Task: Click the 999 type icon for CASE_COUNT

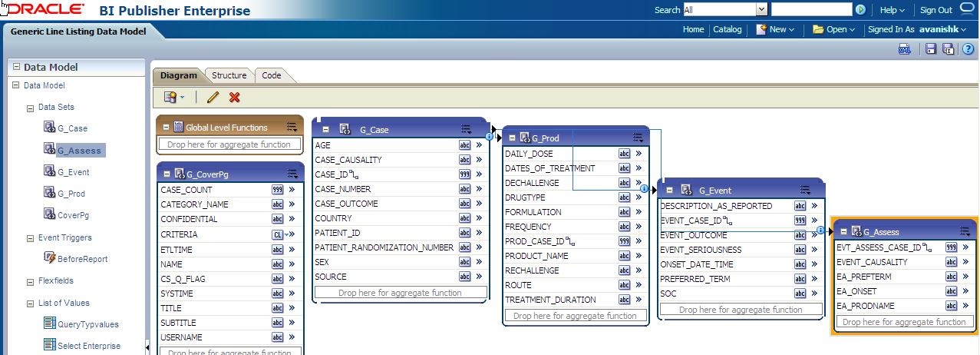Action: 278,190
